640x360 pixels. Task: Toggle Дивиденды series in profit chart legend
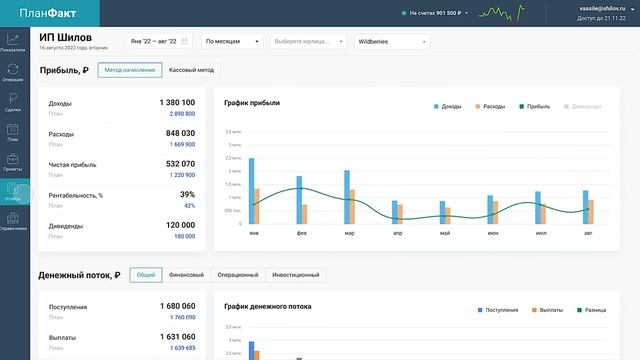click(x=582, y=107)
